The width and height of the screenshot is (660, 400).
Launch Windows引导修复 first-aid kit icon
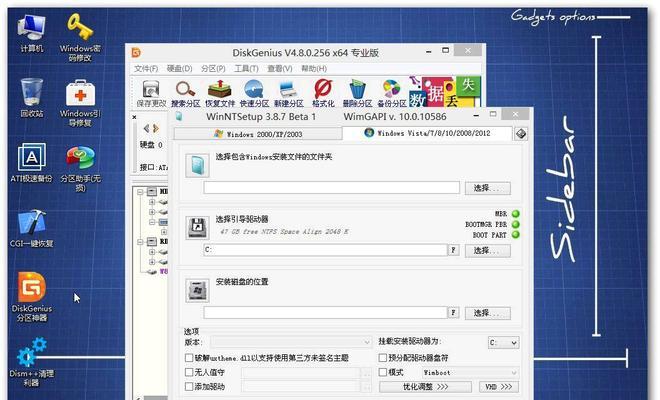click(x=80, y=102)
